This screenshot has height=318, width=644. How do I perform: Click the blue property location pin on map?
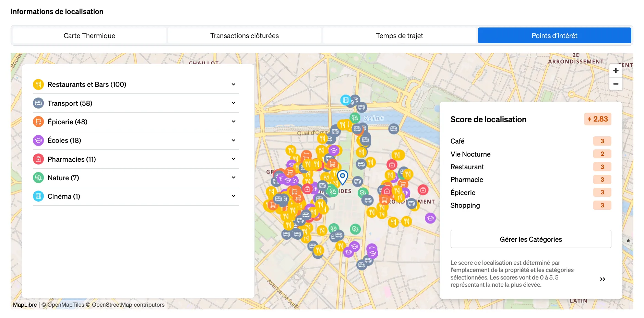click(343, 177)
